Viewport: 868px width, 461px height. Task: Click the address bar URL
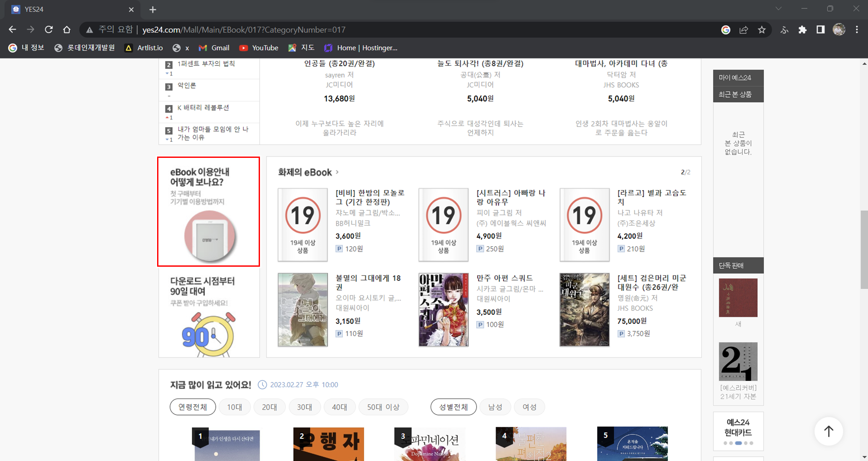pos(244,29)
